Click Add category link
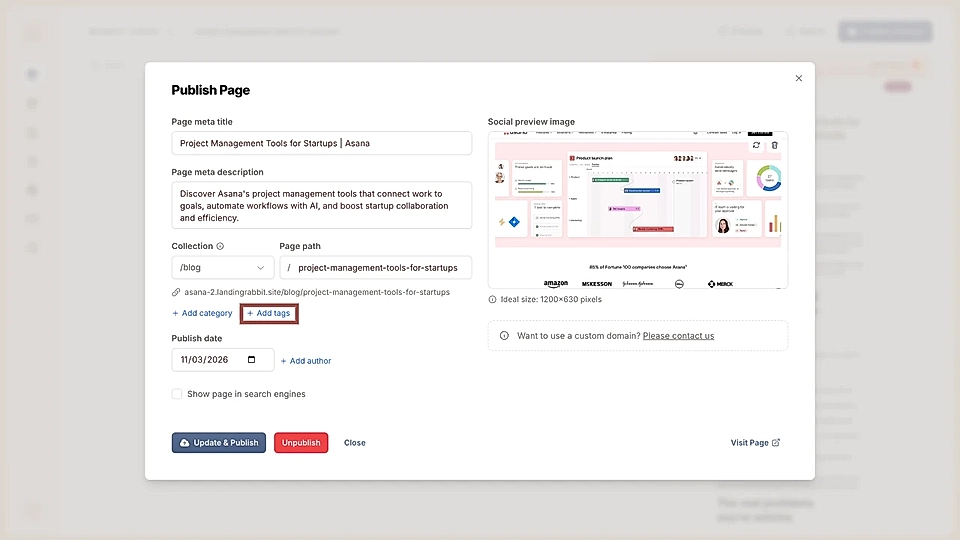Image resolution: width=960 pixels, height=540 pixels. click(x=202, y=313)
